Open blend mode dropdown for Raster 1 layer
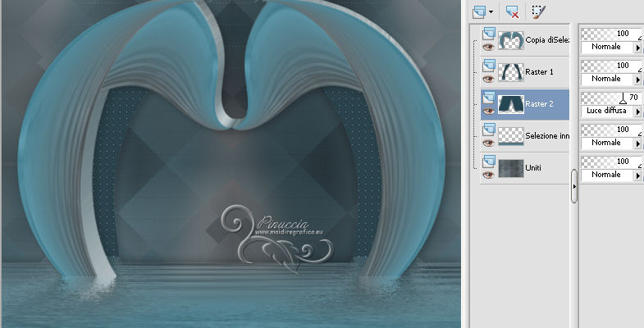 point(637,80)
